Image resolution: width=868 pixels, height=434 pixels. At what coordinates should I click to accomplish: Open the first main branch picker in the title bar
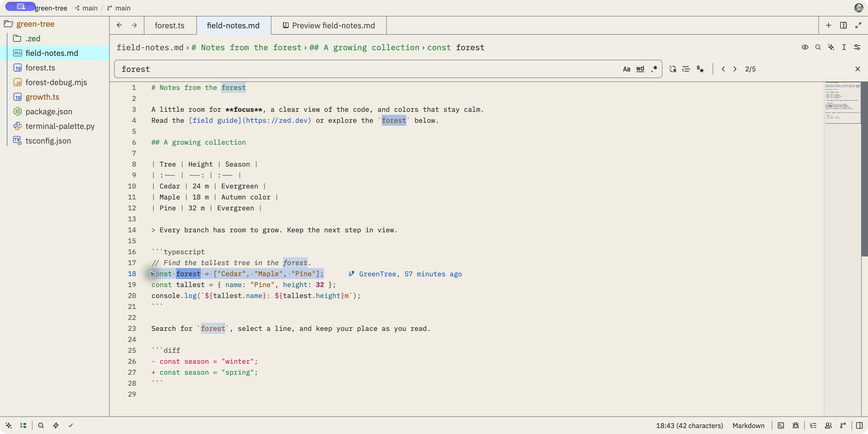(x=86, y=8)
